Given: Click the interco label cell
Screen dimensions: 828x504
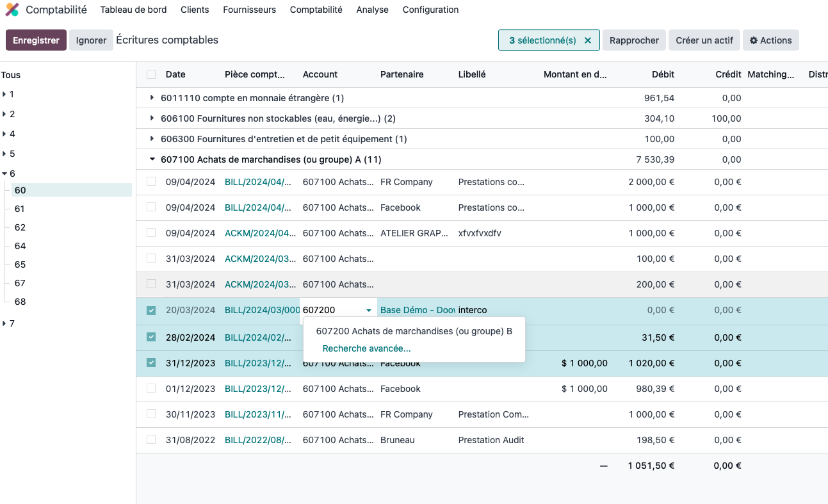Looking at the screenshot, I should click(473, 310).
